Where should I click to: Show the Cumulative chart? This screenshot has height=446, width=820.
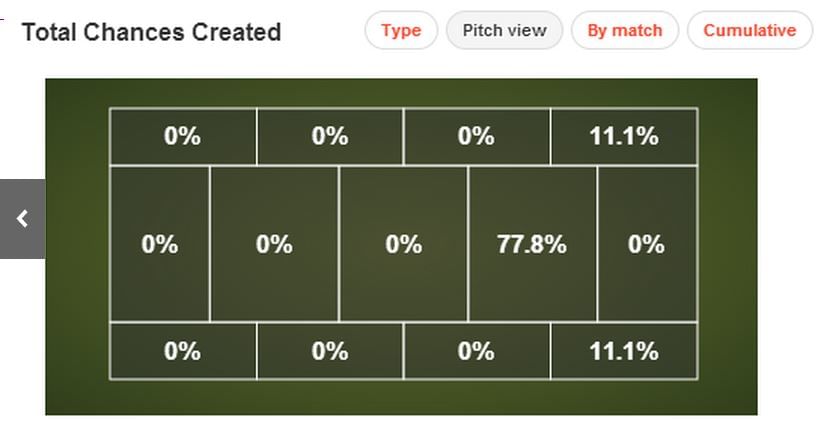pyautogui.click(x=749, y=30)
